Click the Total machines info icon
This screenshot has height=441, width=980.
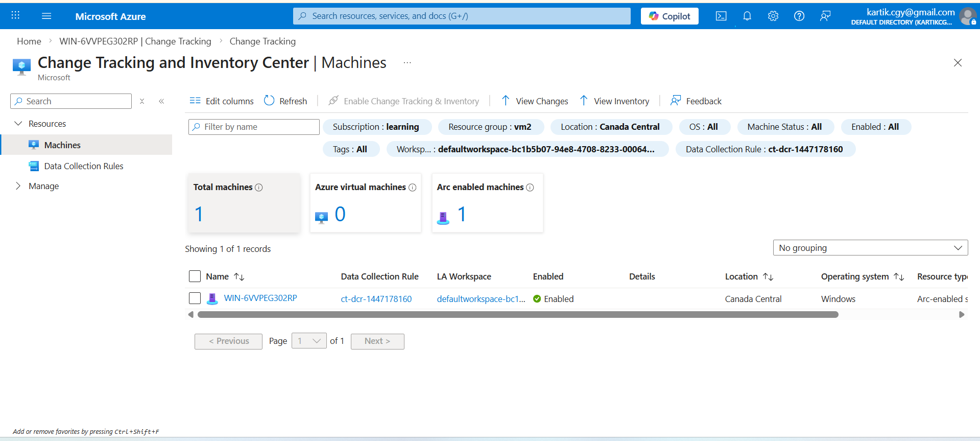coord(259,188)
